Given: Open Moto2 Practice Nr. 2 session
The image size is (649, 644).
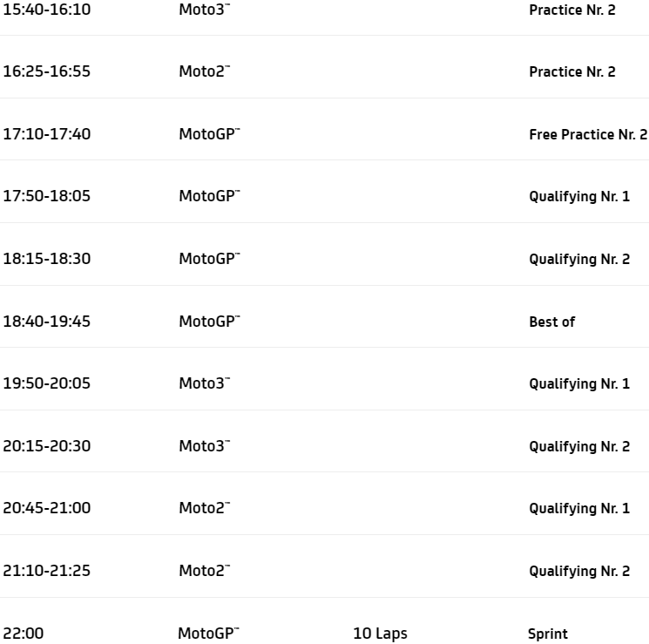Looking at the screenshot, I should pos(571,72).
